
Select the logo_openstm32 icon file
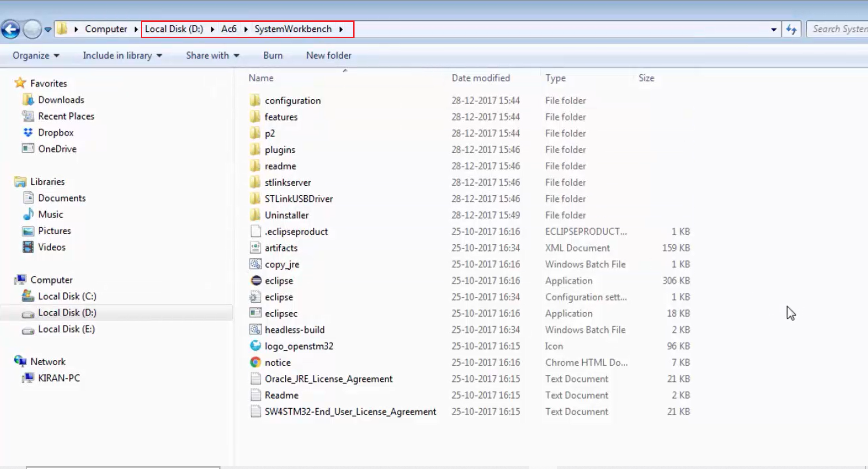pos(255,345)
